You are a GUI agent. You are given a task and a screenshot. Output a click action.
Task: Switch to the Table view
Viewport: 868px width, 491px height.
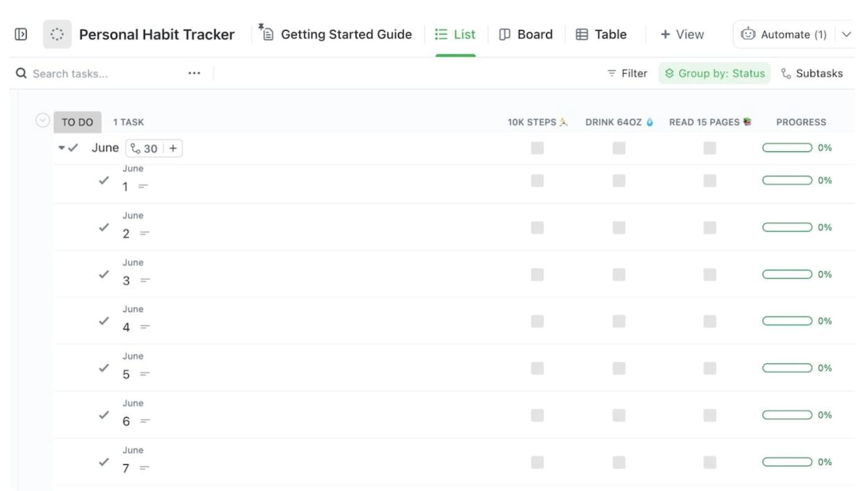click(x=601, y=34)
